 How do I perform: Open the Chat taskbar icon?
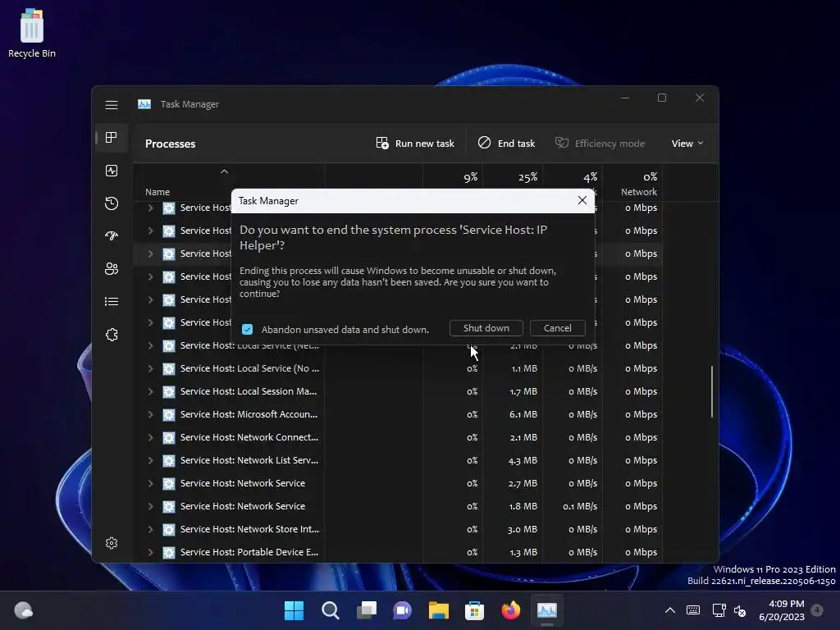coord(402,610)
